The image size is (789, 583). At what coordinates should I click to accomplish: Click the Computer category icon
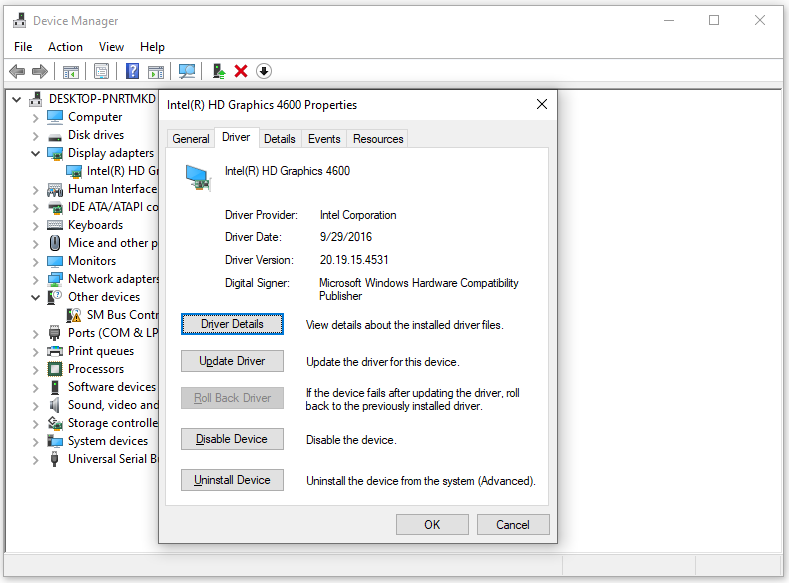(54, 117)
